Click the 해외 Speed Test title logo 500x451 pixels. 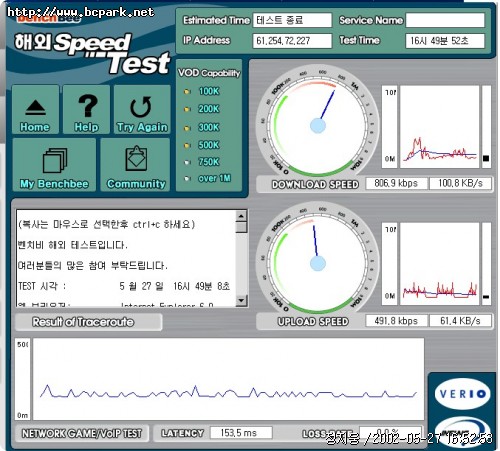(92, 53)
